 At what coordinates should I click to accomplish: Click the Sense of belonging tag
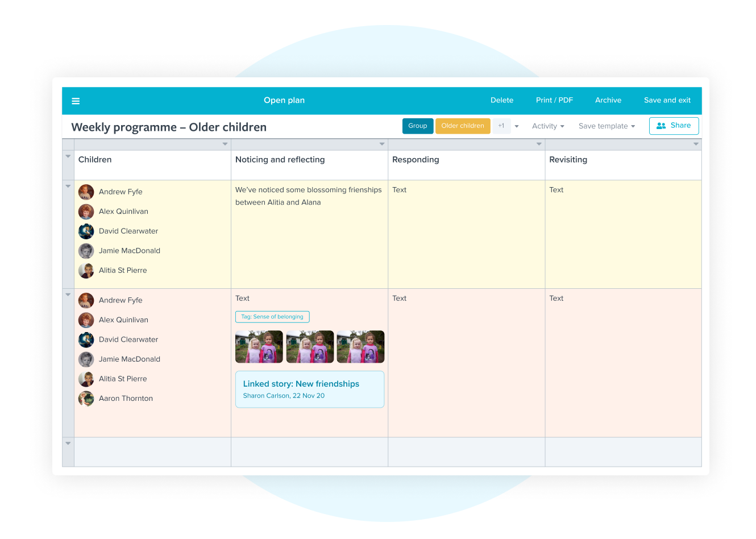pyautogui.click(x=272, y=317)
